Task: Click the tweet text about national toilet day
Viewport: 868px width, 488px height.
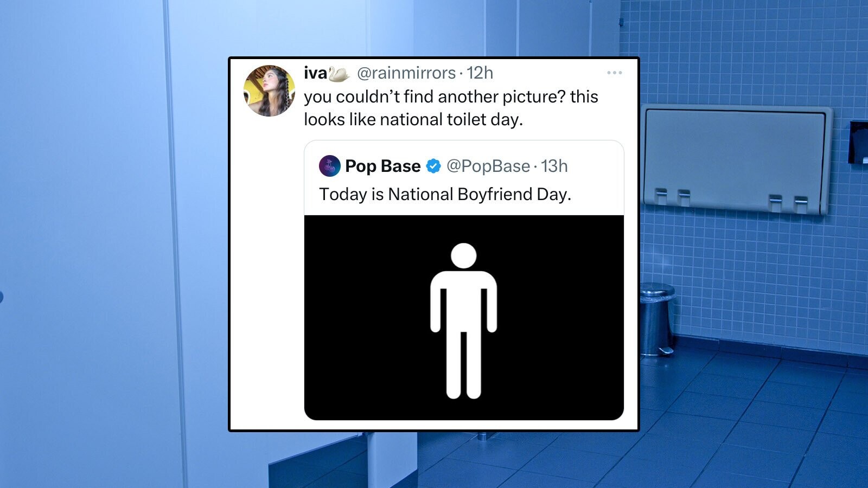Action: click(x=451, y=108)
